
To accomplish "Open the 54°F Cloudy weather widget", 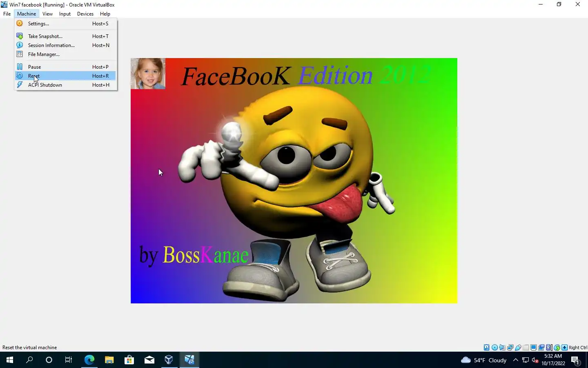I will [483, 360].
